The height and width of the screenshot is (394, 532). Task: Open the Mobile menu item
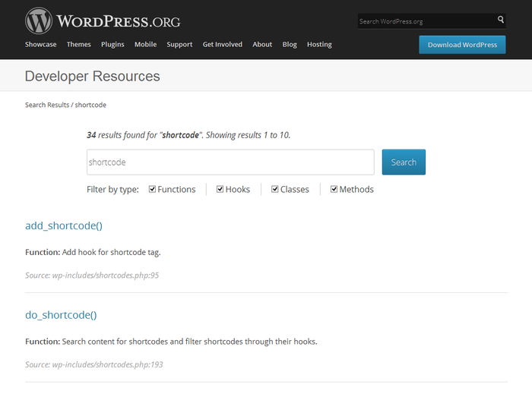click(146, 44)
